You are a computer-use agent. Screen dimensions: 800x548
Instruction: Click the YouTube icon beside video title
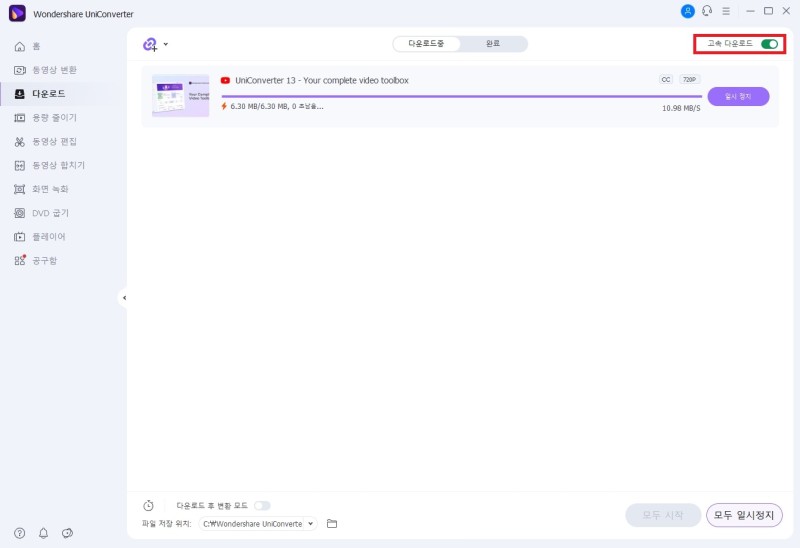225,80
